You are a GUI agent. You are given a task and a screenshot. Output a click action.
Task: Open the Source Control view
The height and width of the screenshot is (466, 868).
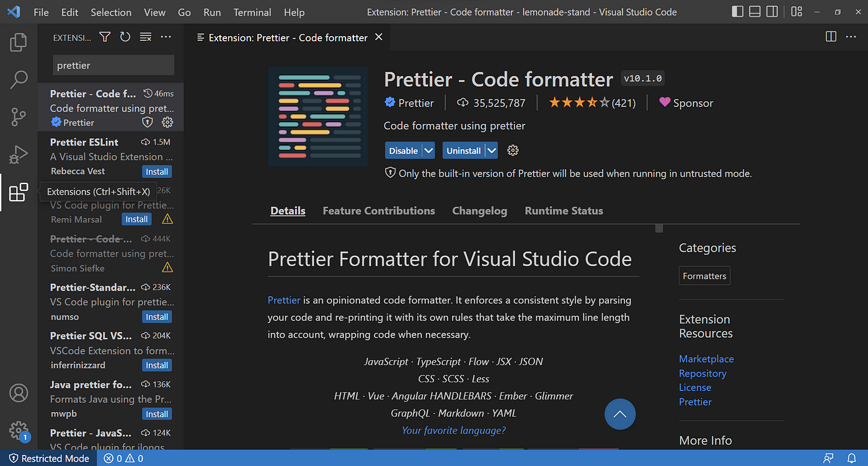[x=19, y=116]
